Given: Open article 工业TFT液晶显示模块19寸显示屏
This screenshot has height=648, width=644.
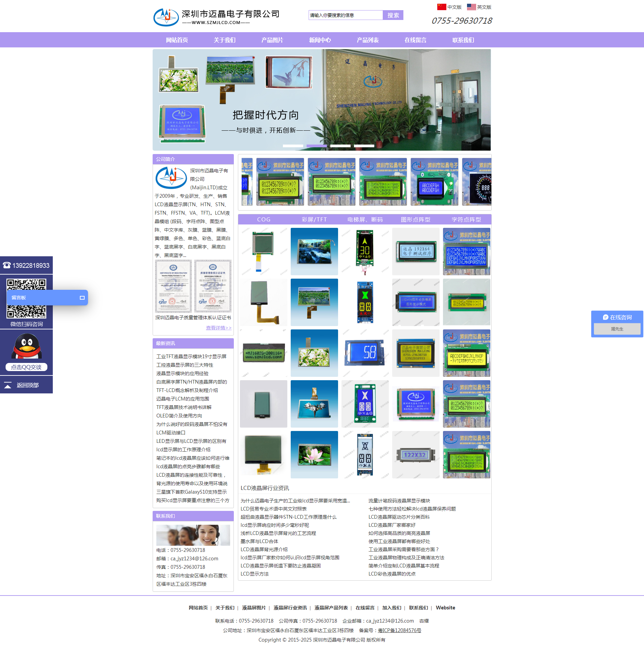Looking at the screenshot, I should 191,357.
